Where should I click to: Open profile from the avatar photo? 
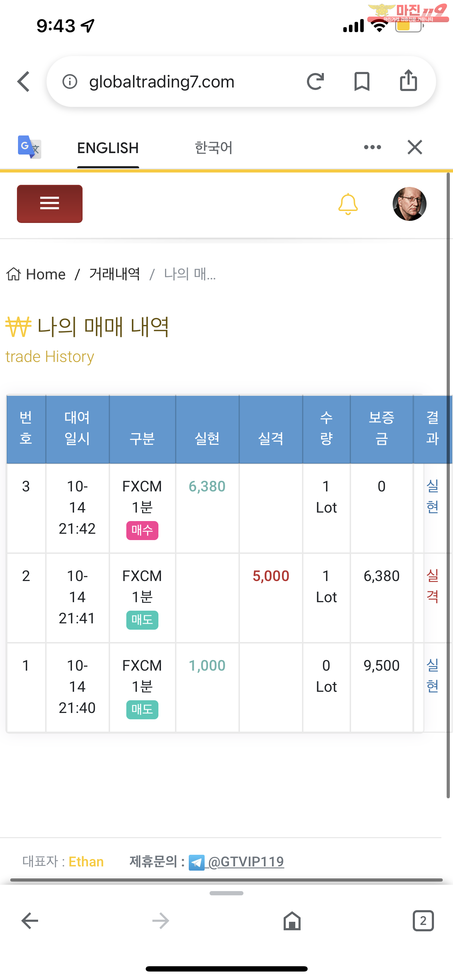409,204
